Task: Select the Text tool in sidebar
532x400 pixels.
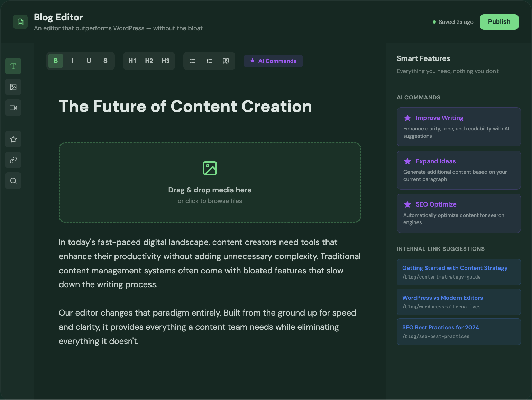Action: (13, 66)
